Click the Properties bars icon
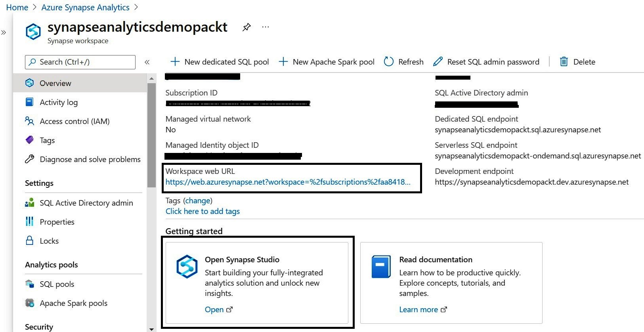This screenshot has width=644, height=332. coord(30,221)
